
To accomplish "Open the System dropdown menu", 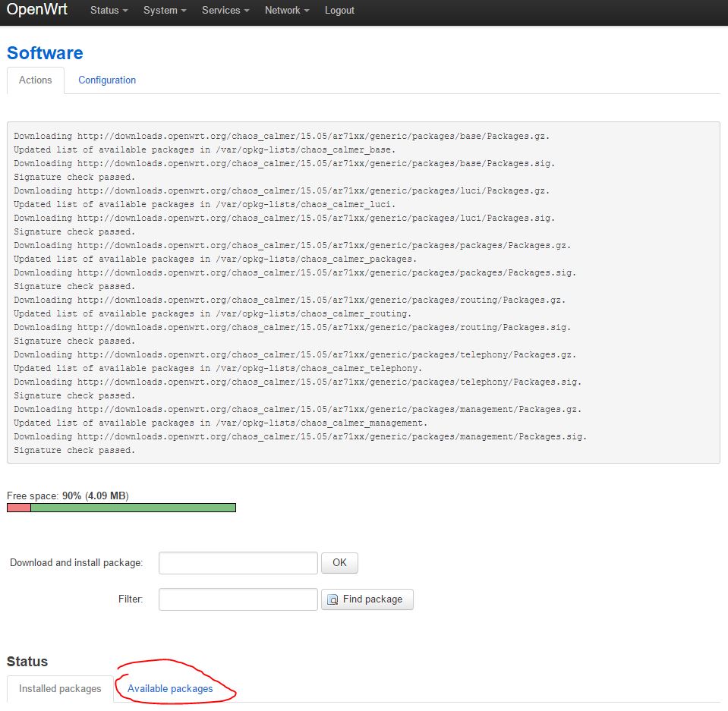I will (x=165, y=10).
